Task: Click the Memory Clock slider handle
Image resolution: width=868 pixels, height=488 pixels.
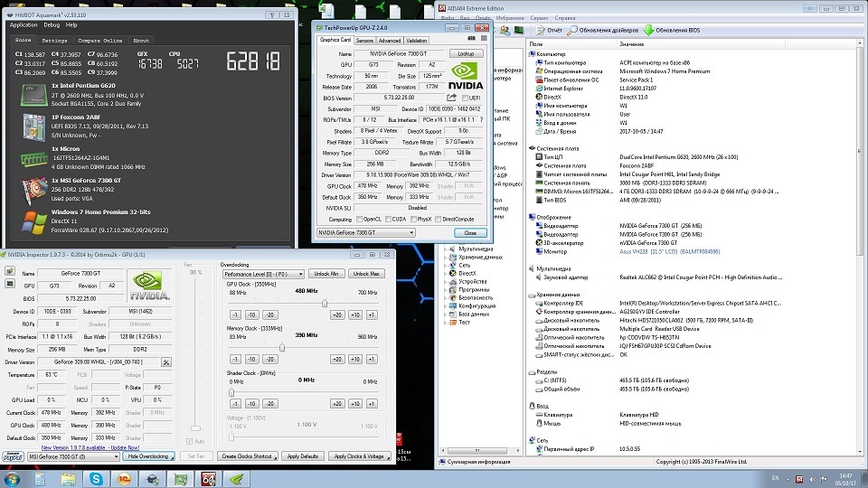Action: pyautogui.click(x=282, y=347)
